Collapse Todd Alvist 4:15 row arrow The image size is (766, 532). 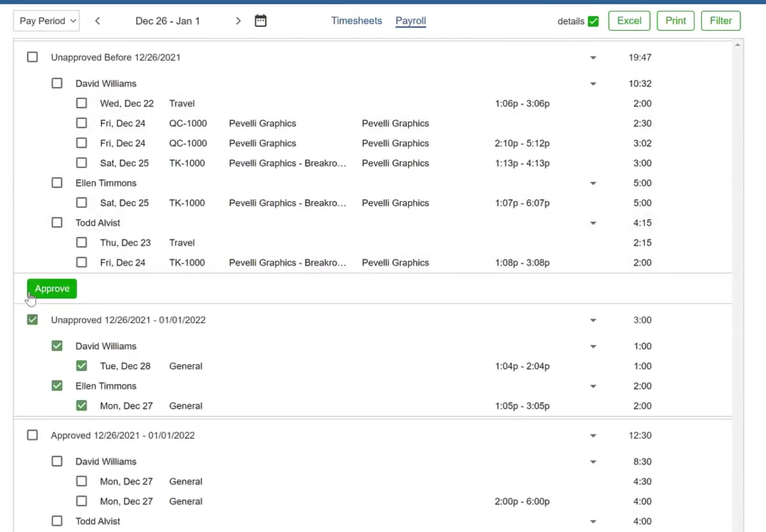pos(593,223)
